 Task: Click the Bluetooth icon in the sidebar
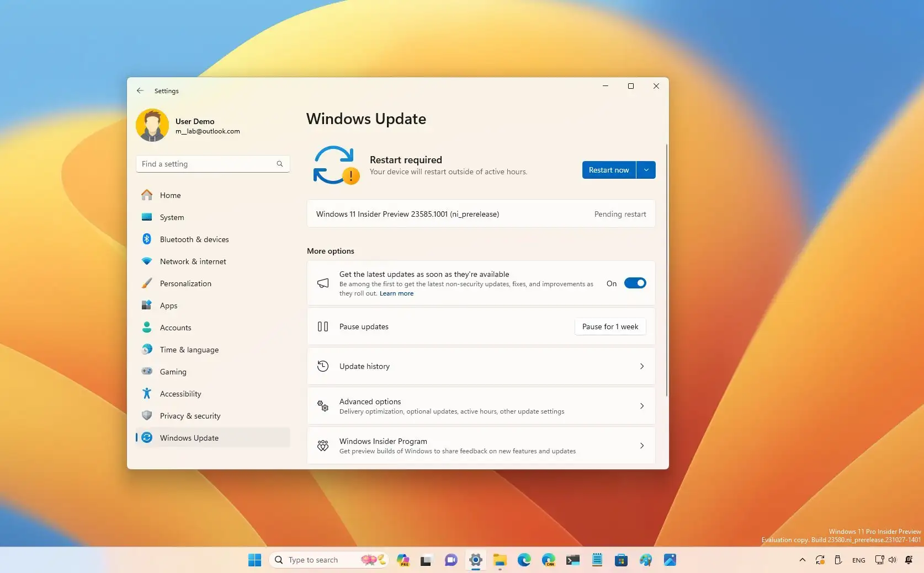(x=147, y=239)
